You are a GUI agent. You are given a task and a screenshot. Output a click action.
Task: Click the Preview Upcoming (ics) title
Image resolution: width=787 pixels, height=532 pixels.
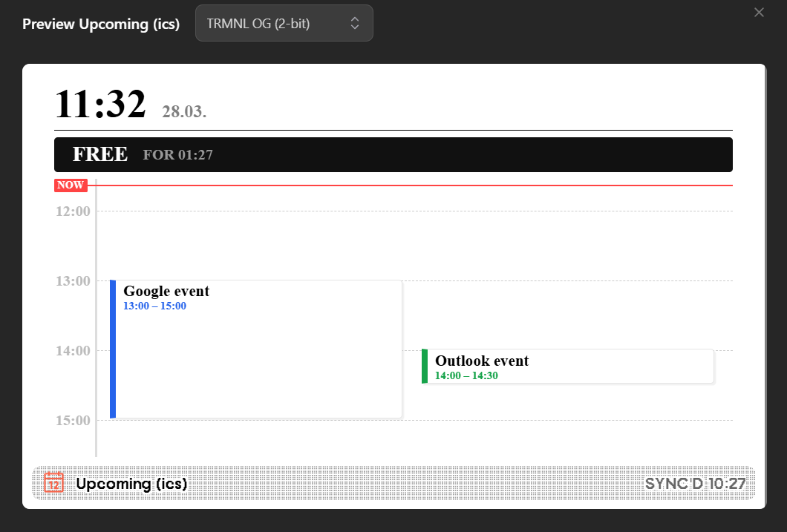(x=101, y=24)
